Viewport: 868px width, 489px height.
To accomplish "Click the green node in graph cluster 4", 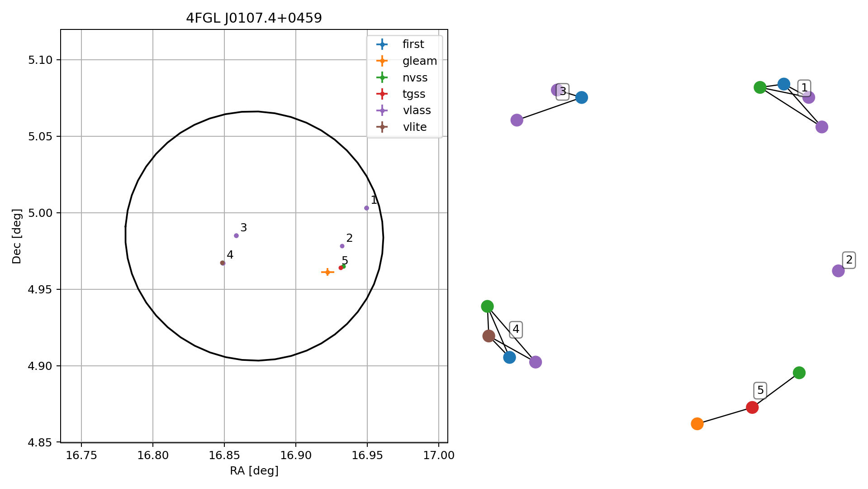I will point(487,307).
